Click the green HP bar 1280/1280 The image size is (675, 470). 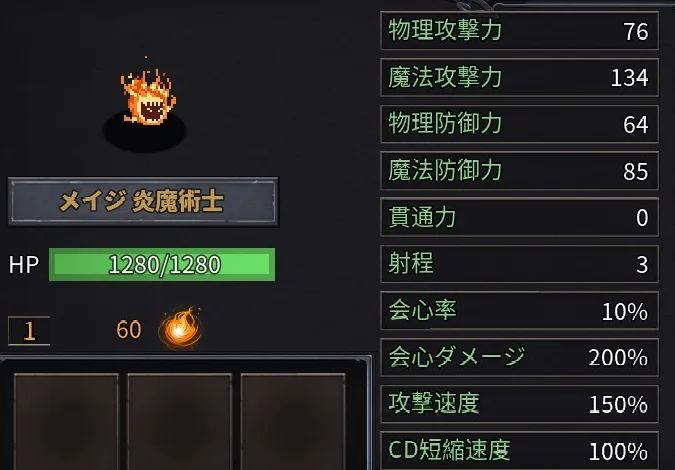pos(162,264)
